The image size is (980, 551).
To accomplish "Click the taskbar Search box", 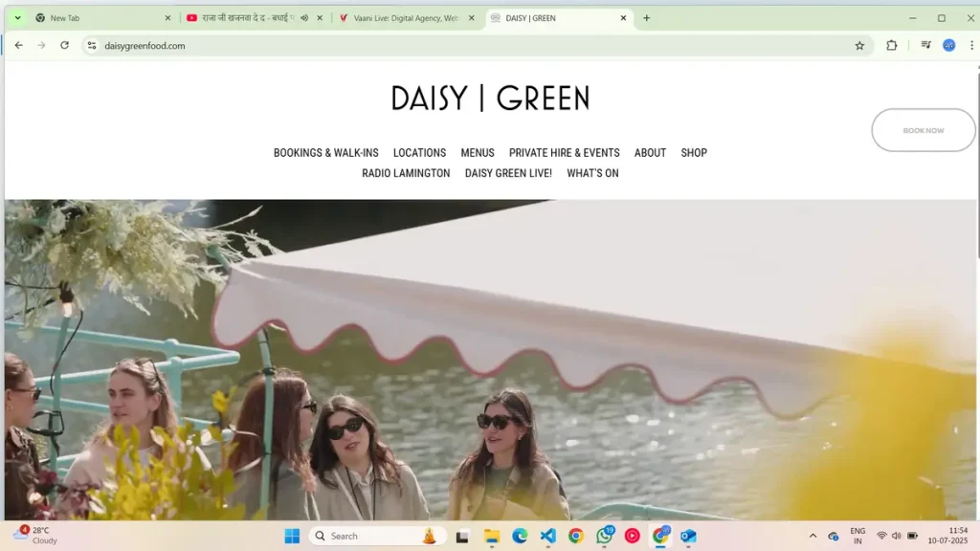I will click(x=377, y=536).
